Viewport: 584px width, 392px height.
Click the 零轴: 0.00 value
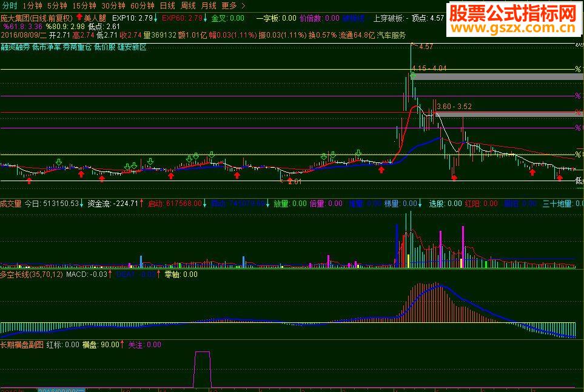pos(181,274)
